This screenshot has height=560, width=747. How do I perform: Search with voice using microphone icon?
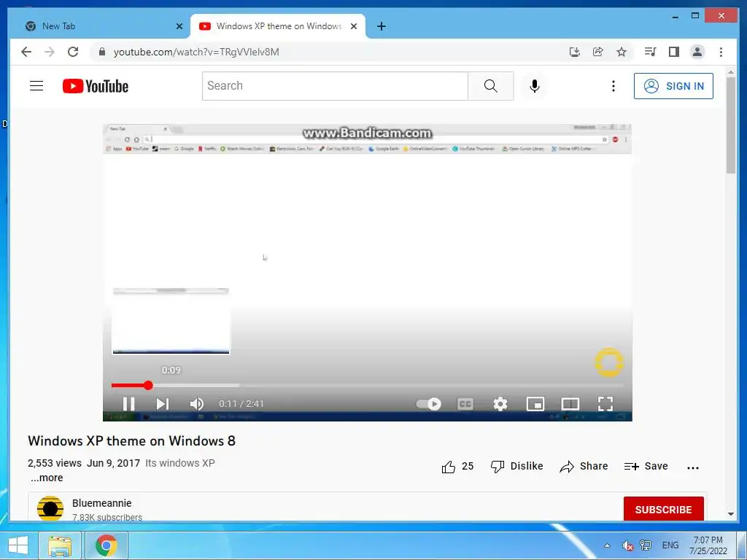535,86
